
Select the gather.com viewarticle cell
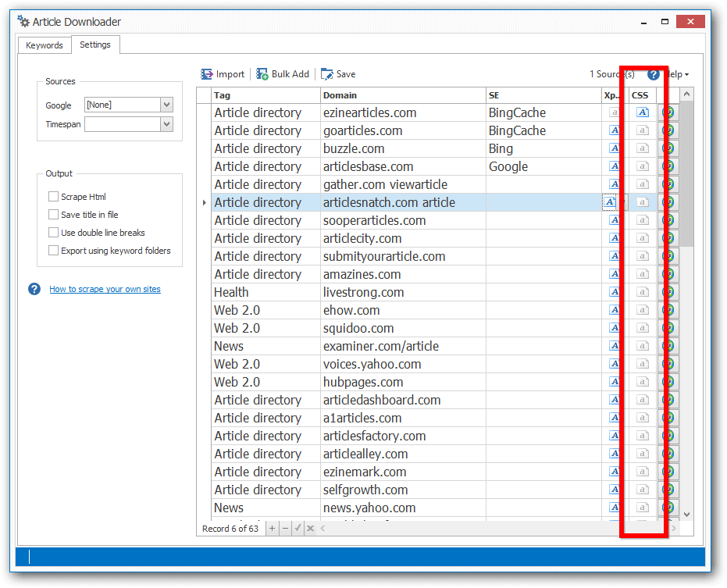(403, 184)
